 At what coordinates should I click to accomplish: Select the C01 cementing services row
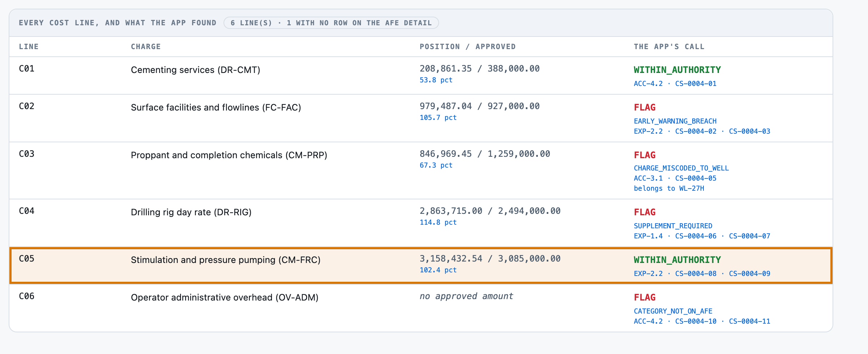[x=421, y=75]
